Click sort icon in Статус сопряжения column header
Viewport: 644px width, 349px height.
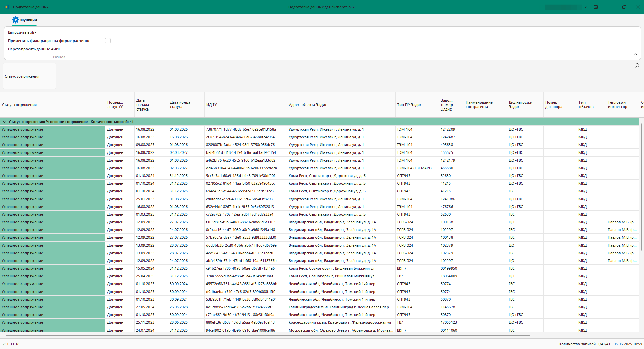(92, 105)
